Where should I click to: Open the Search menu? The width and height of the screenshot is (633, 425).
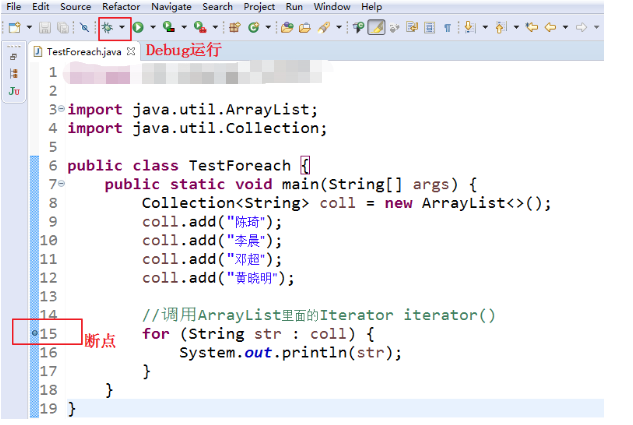[x=217, y=6]
